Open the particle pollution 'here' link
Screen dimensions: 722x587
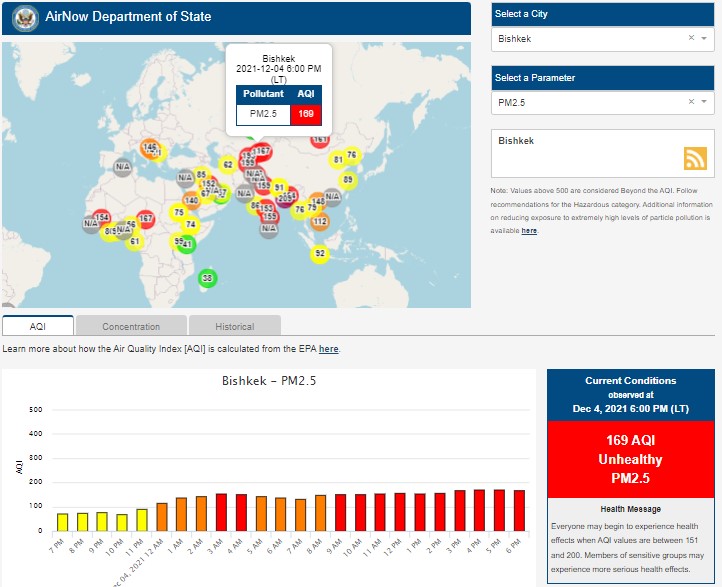pos(529,231)
